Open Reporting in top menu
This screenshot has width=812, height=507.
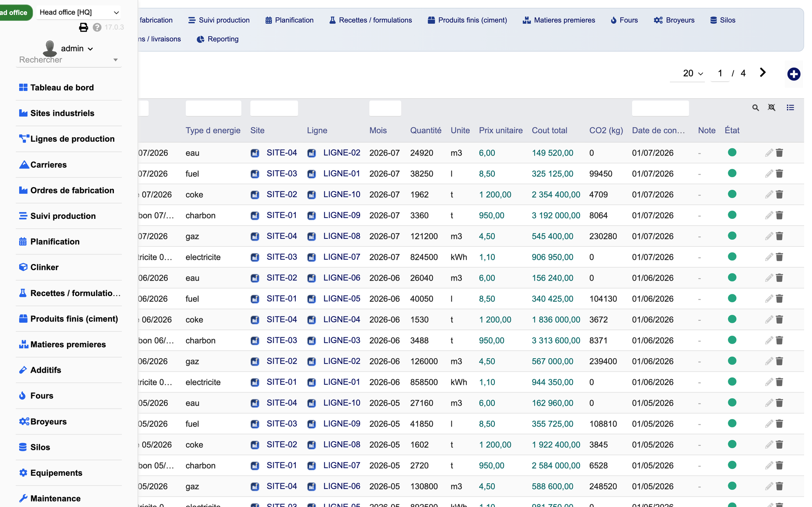[218, 39]
